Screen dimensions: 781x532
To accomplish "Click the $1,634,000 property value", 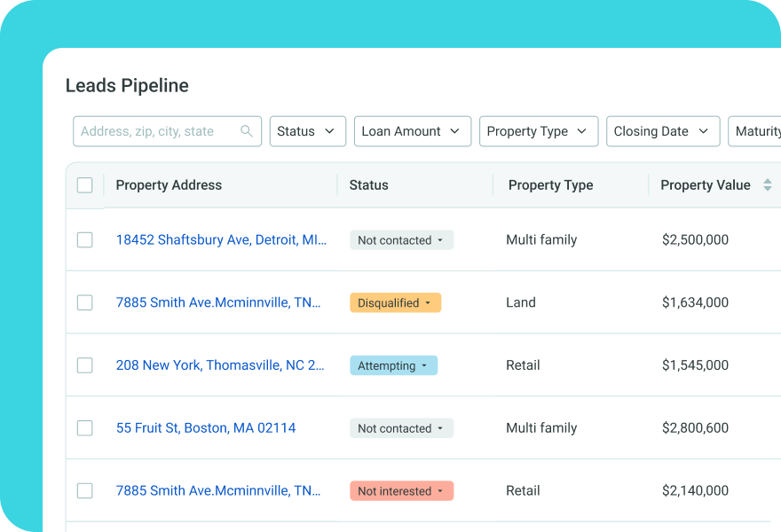I will click(695, 302).
